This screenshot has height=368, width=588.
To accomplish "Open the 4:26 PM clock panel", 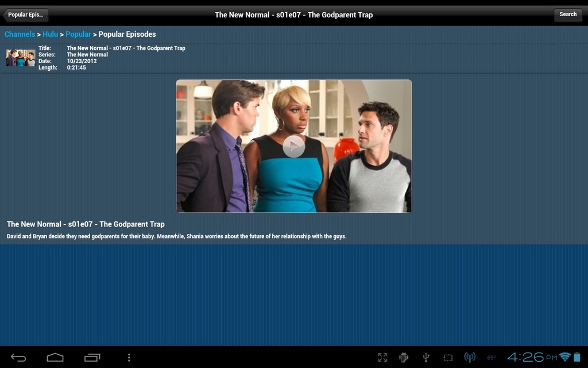I will 532,357.
